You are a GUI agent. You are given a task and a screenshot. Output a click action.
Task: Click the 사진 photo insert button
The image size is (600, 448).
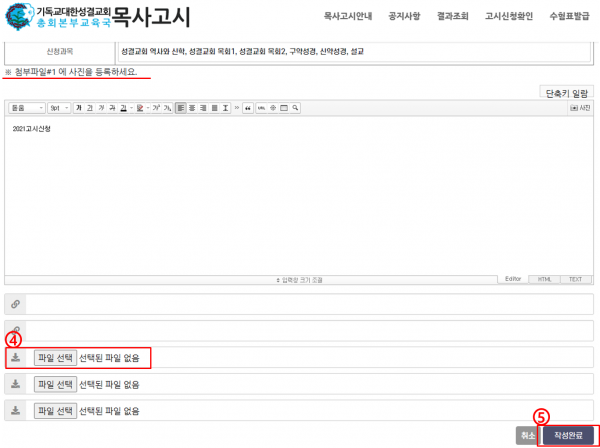tap(580, 108)
